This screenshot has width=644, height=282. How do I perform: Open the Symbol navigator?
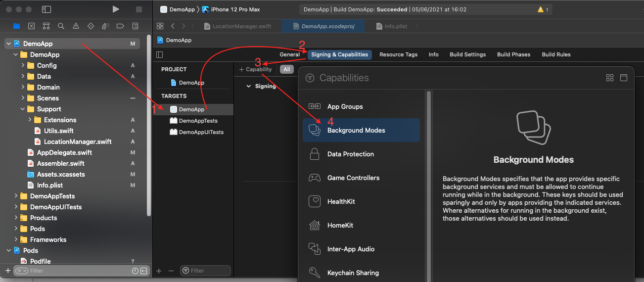pos(46,26)
